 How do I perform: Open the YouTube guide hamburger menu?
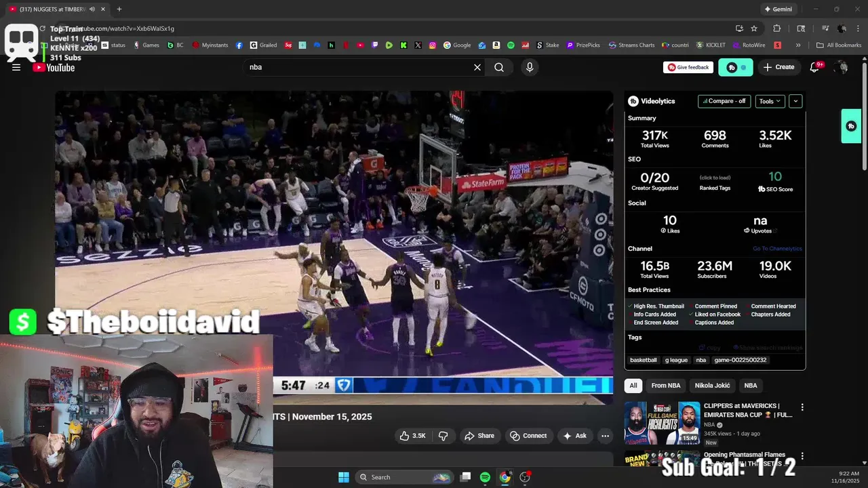pos(16,67)
